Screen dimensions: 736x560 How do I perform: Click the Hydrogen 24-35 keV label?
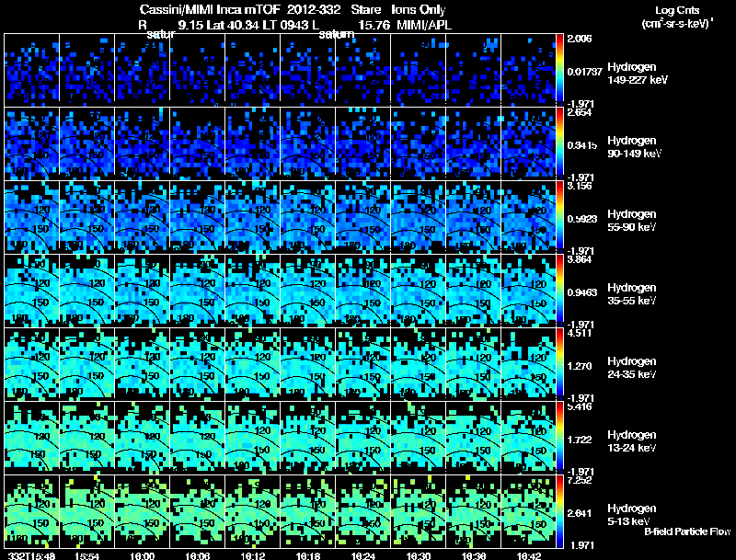(632, 368)
